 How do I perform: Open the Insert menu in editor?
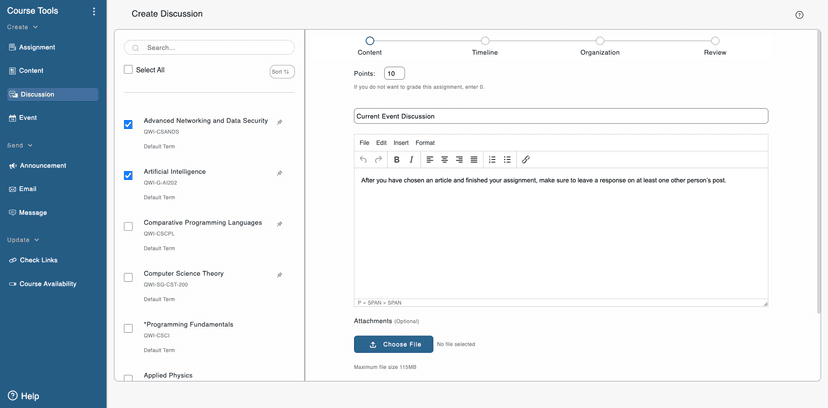click(401, 143)
